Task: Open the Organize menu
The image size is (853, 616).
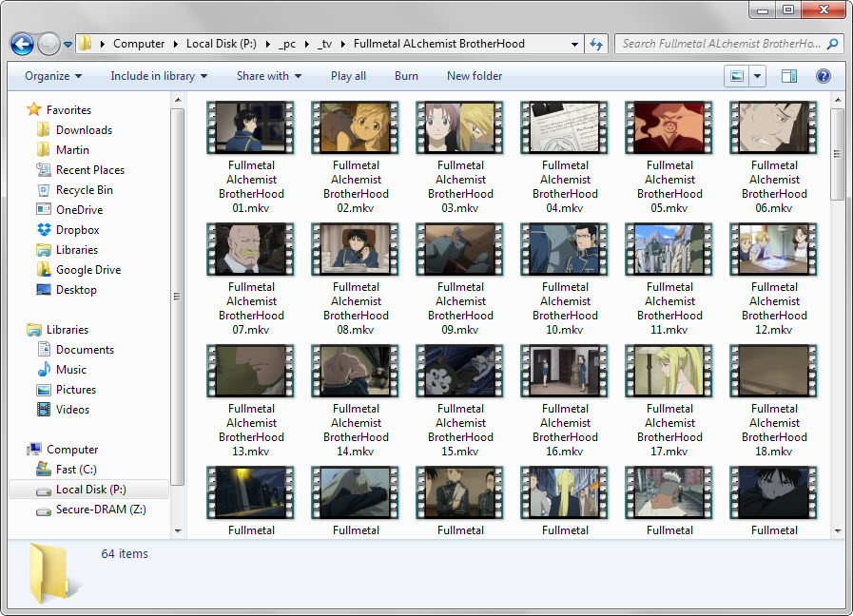Action: (52, 76)
